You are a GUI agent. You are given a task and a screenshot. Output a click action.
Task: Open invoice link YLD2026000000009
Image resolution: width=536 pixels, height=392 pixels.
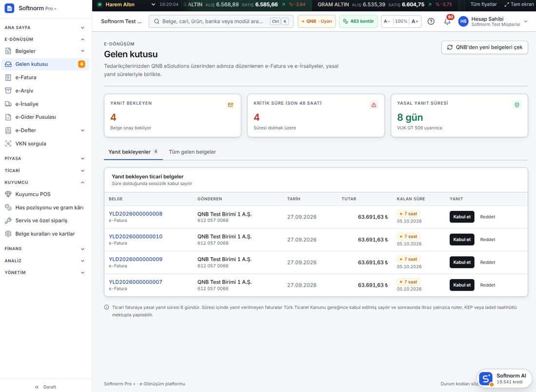tap(135, 259)
